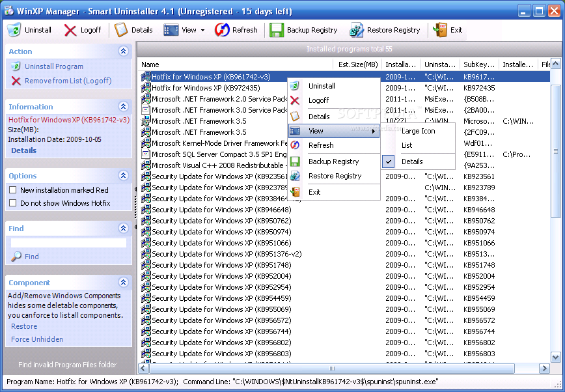
Task: Click the Refresh icon in the context menu
Action: click(x=295, y=145)
